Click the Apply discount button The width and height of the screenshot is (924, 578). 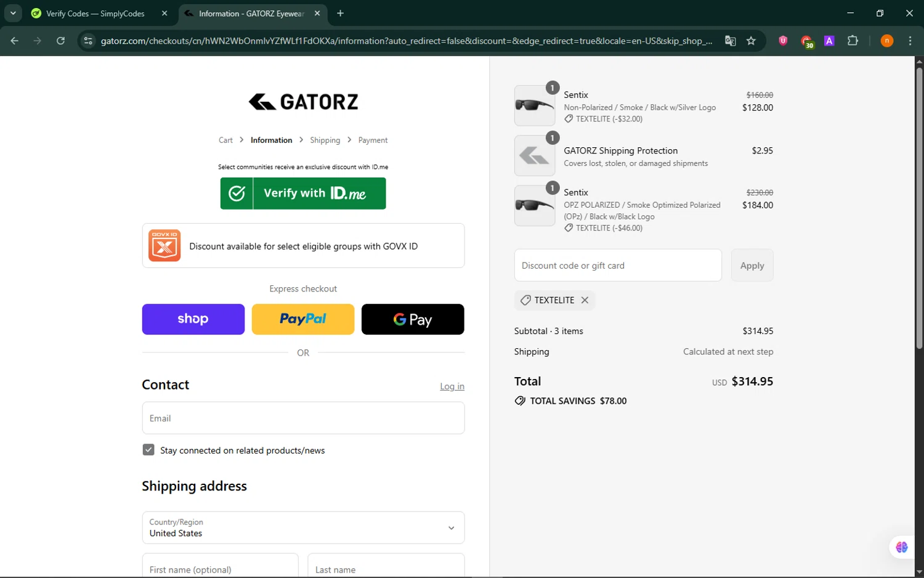(752, 266)
